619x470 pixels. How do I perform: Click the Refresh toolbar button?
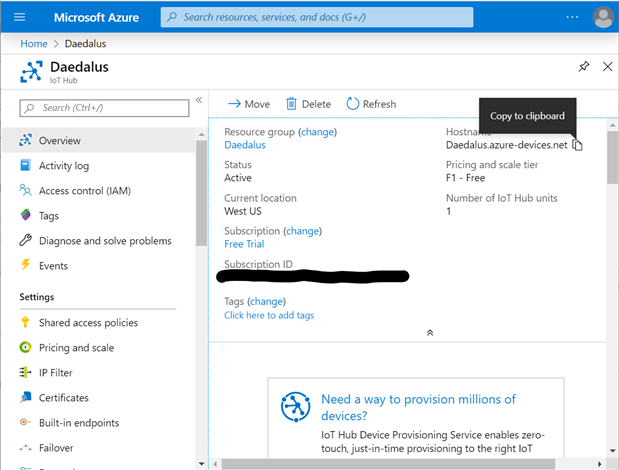[x=371, y=104]
